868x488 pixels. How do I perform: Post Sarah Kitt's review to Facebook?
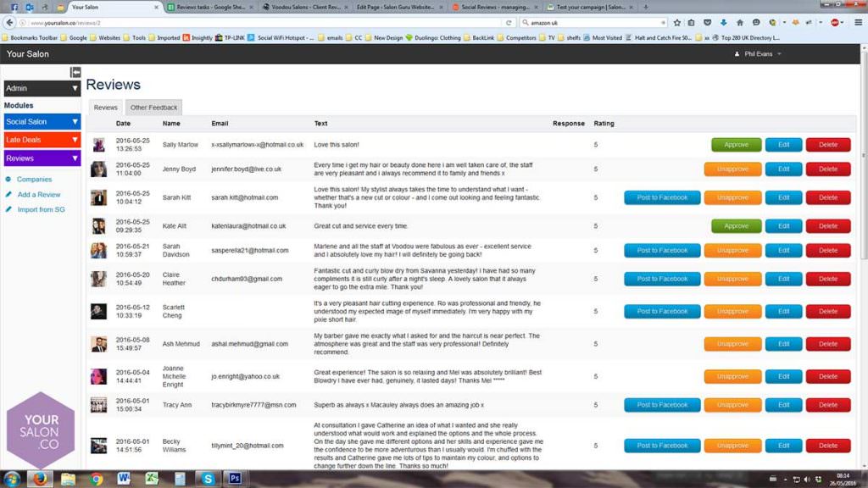coord(661,197)
